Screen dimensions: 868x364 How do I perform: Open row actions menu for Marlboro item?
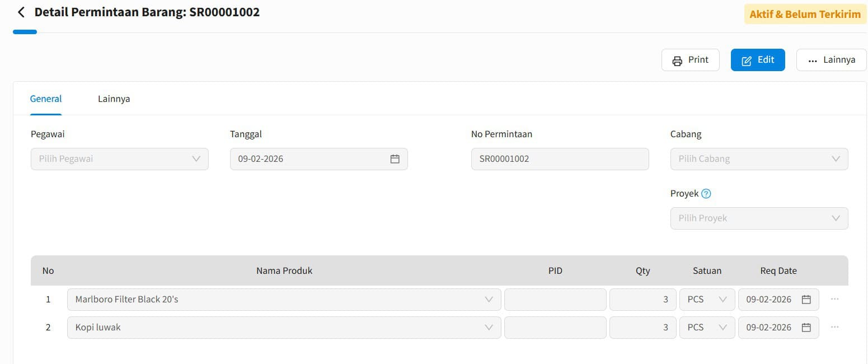(x=834, y=299)
